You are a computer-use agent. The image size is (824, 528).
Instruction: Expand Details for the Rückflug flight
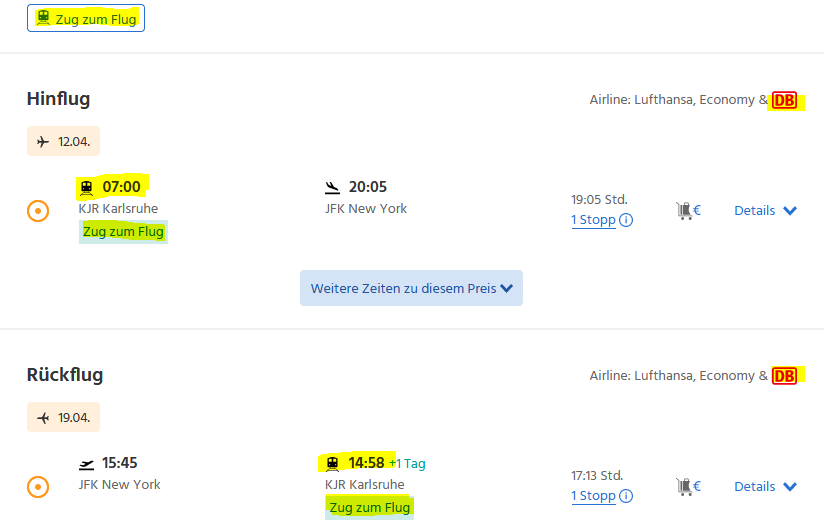pos(765,487)
